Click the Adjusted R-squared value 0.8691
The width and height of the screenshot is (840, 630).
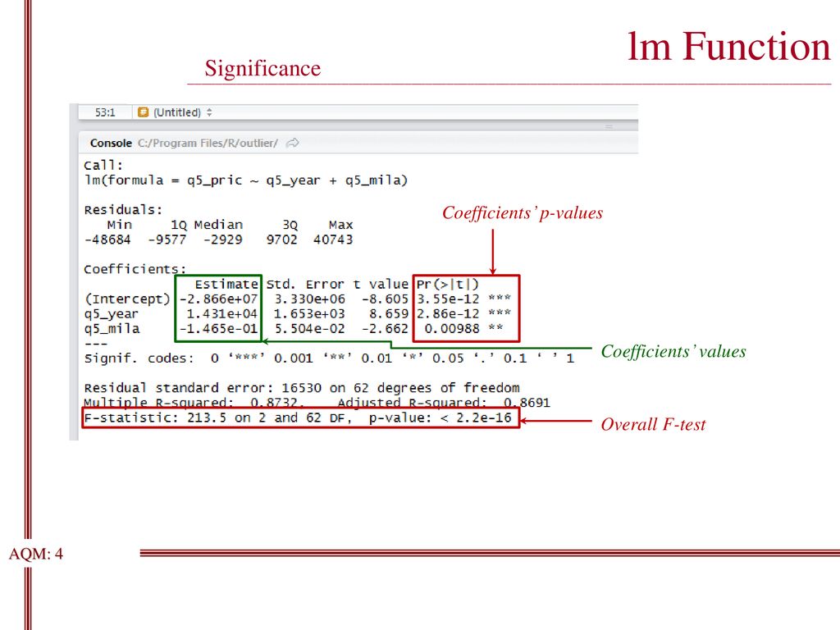(527, 402)
